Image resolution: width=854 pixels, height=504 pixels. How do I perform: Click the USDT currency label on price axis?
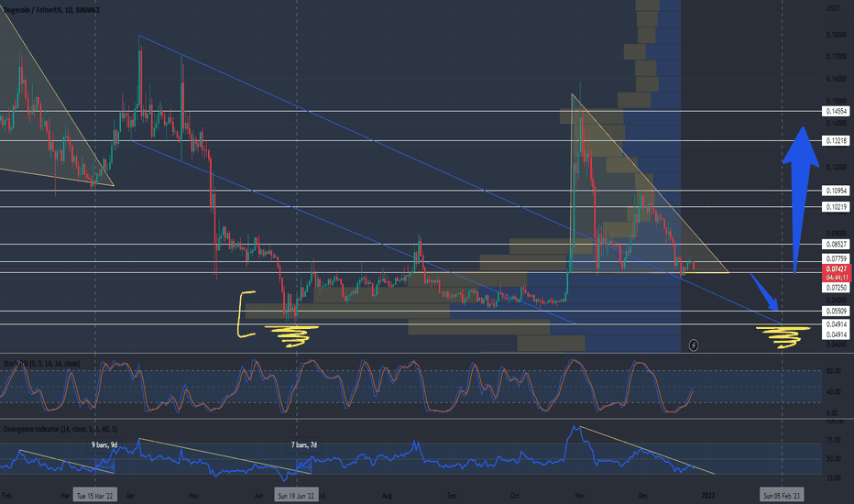click(833, 8)
